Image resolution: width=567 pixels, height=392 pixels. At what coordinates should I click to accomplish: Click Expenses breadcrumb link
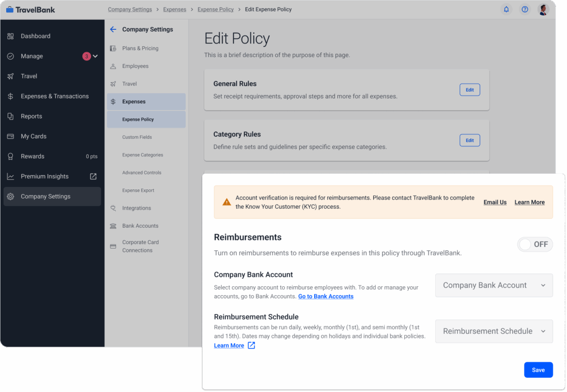(175, 9)
